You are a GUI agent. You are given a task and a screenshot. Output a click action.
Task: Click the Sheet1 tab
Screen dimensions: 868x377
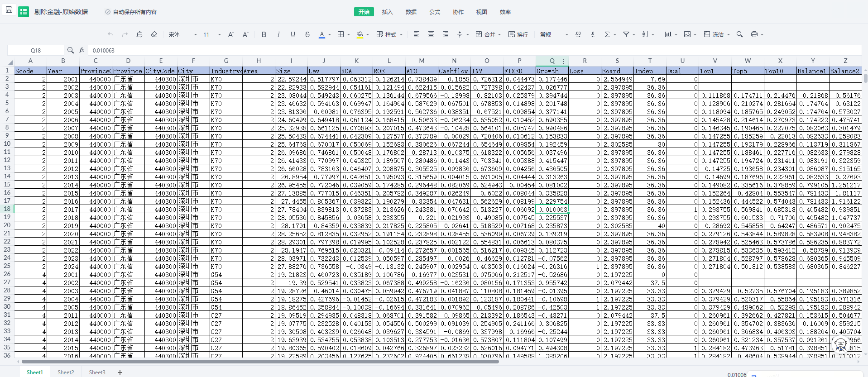(x=34, y=372)
